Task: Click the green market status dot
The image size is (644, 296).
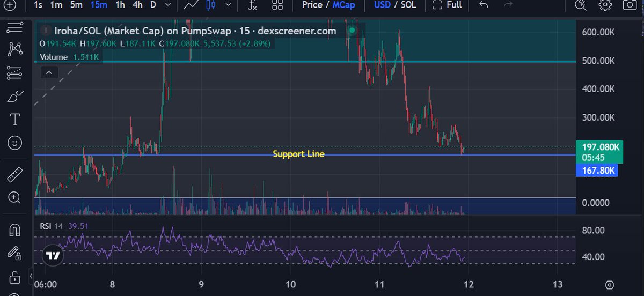Action: (x=353, y=31)
